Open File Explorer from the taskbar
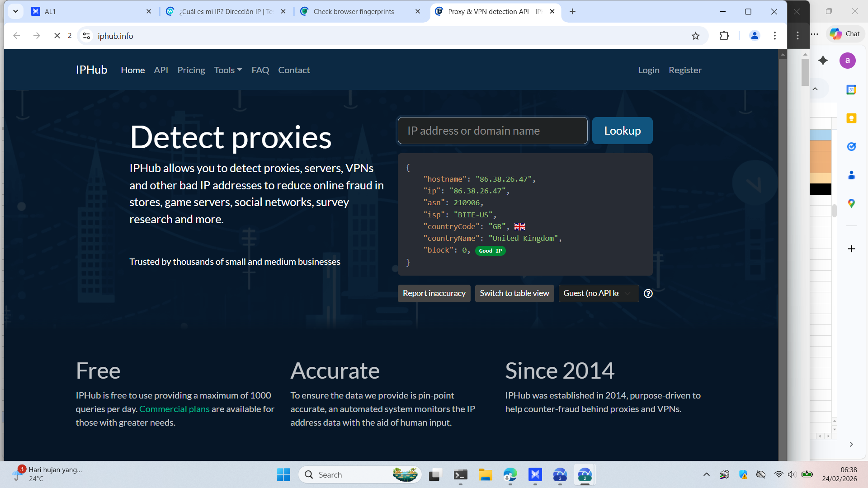This screenshot has height=488, width=868. click(485, 475)
